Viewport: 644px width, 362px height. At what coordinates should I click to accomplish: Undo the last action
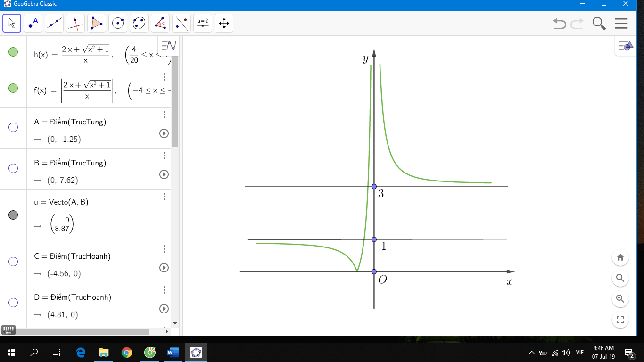pyautogui.click(x=559, y=24)
